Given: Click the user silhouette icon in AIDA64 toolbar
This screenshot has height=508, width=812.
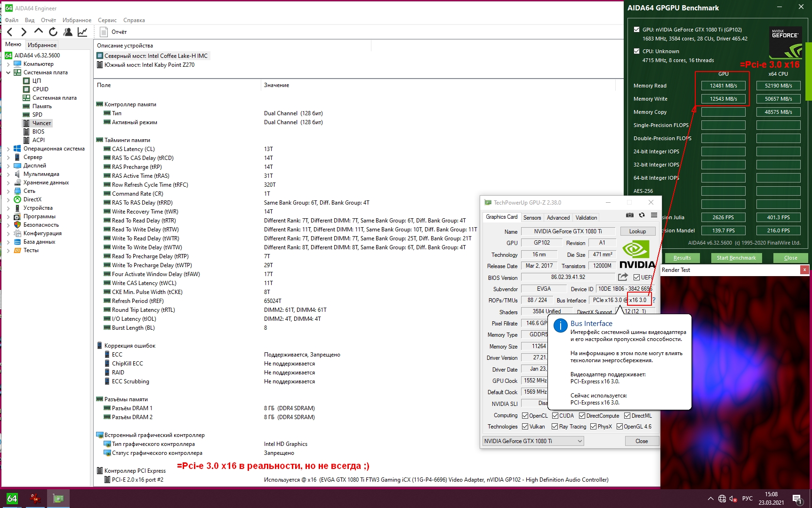Looking at the screenshot, I should click(68, 32).
